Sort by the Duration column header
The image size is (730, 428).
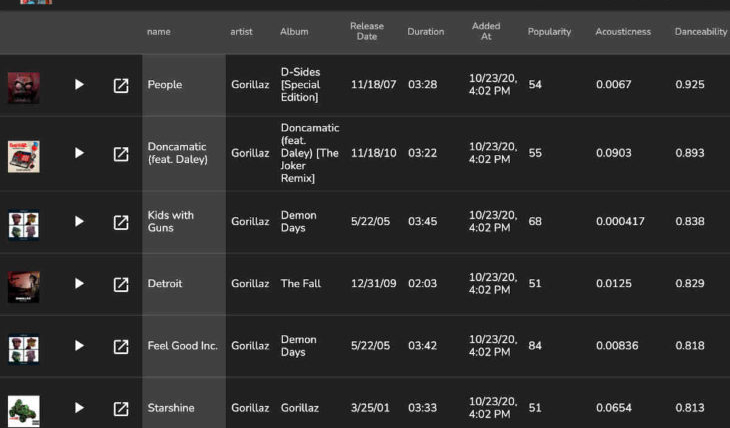[426, 32]
